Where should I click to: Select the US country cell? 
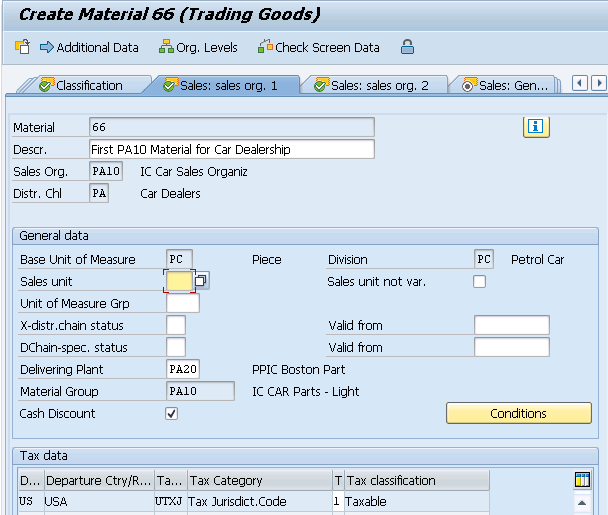tap(31, 501)
